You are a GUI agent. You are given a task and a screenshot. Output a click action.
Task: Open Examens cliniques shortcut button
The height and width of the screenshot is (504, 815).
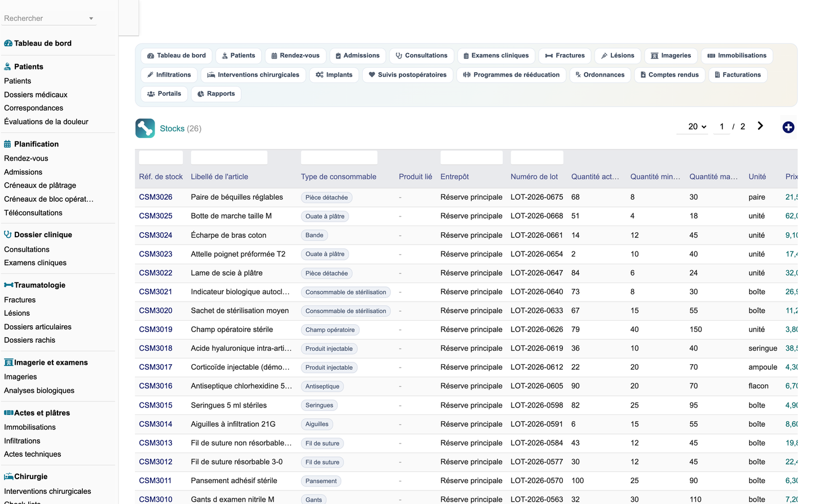496,56
